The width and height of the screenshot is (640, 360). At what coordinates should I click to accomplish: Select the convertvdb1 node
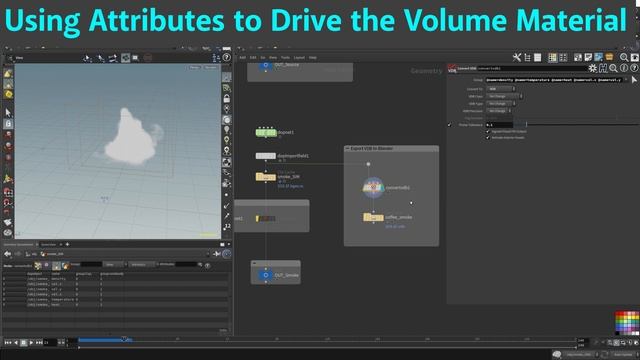(x=373, y=187)
